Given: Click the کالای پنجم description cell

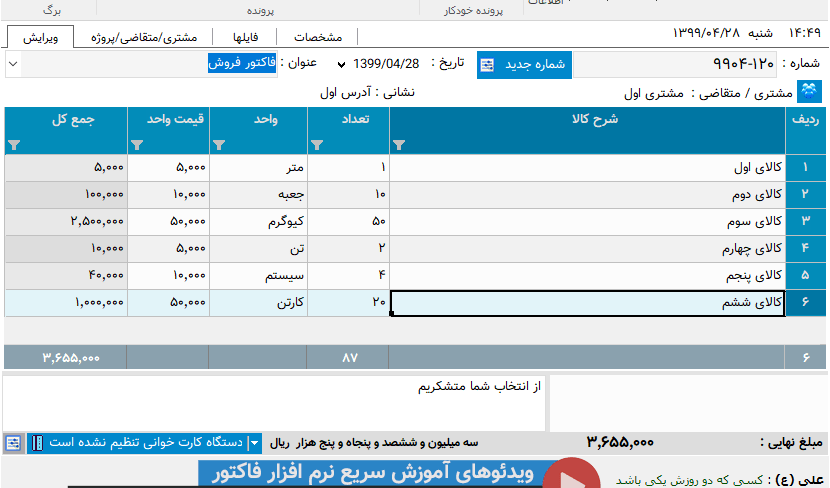Looking at the screenshot, I should 588,275.
